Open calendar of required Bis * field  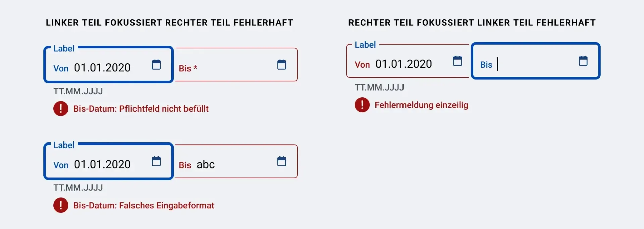pos(282,64)
